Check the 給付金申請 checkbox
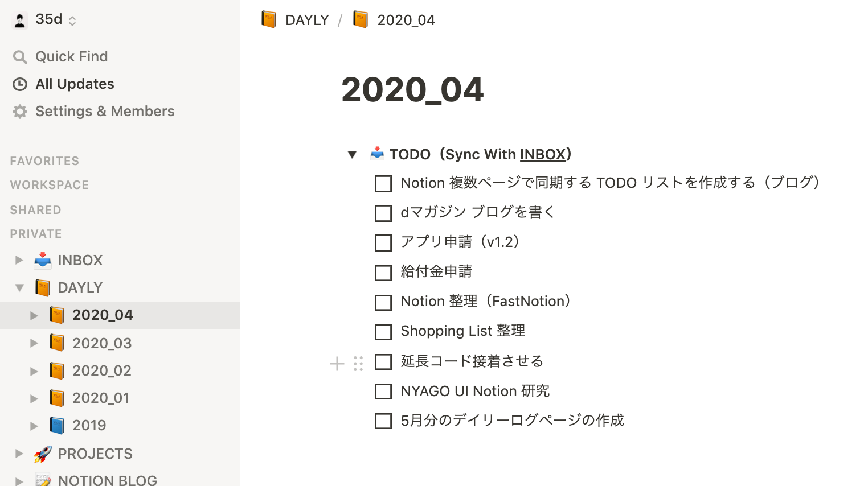Screen dimensions: 868x486 [x=383, y=273]
